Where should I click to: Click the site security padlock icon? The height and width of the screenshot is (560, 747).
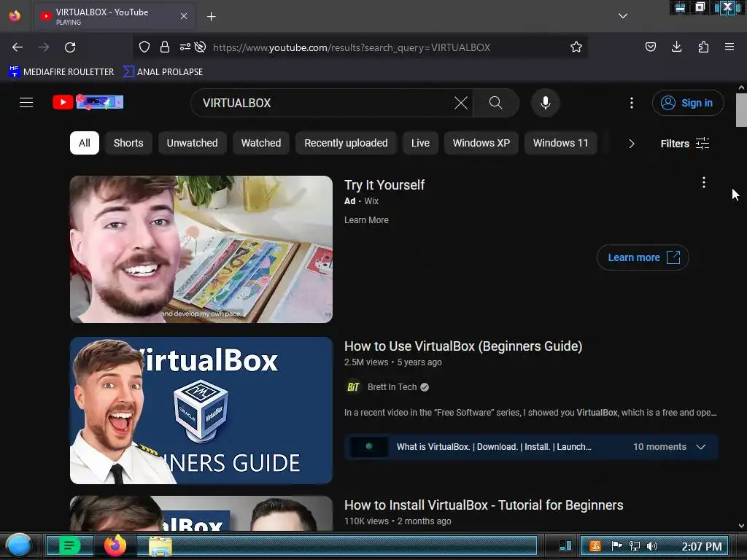tap(165, 47)
